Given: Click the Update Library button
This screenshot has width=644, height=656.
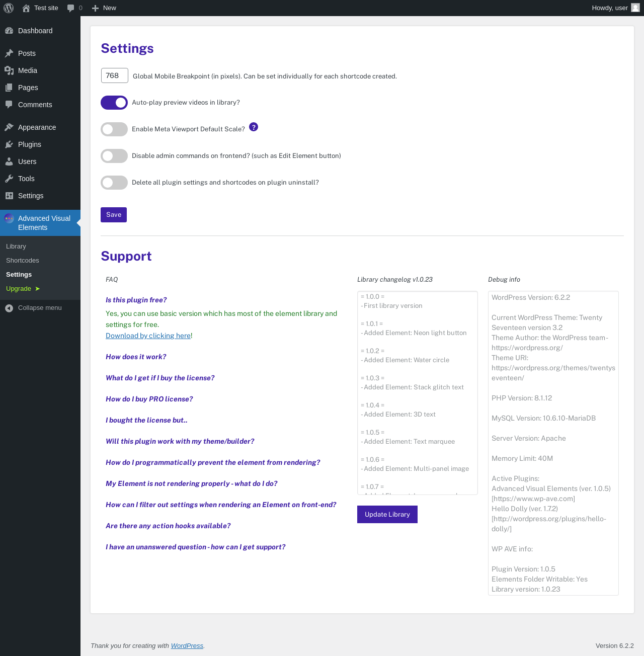Looking at the screenshot, I should (x=387, y=514).
